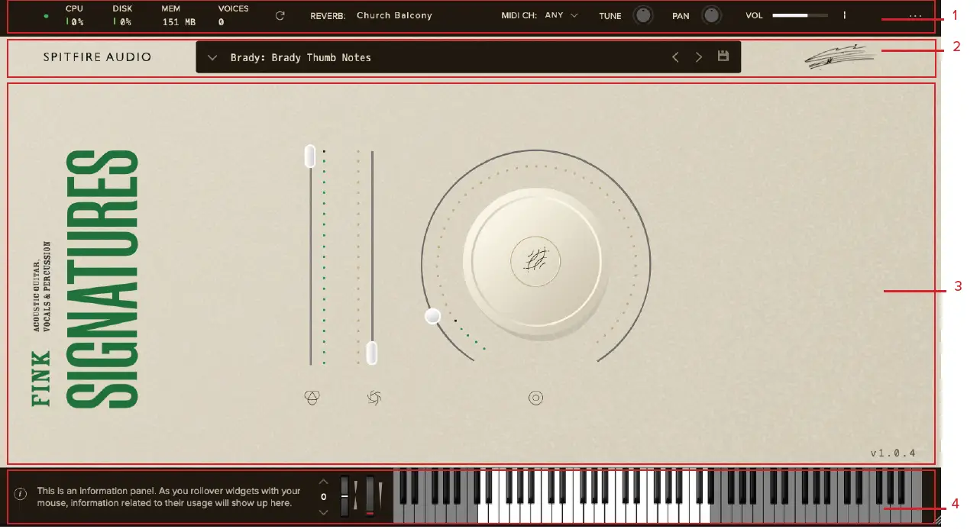Viewport: 980px width, 529px height.
Task: Click the VOICES 0 readout
Action: tap(233, 15)
